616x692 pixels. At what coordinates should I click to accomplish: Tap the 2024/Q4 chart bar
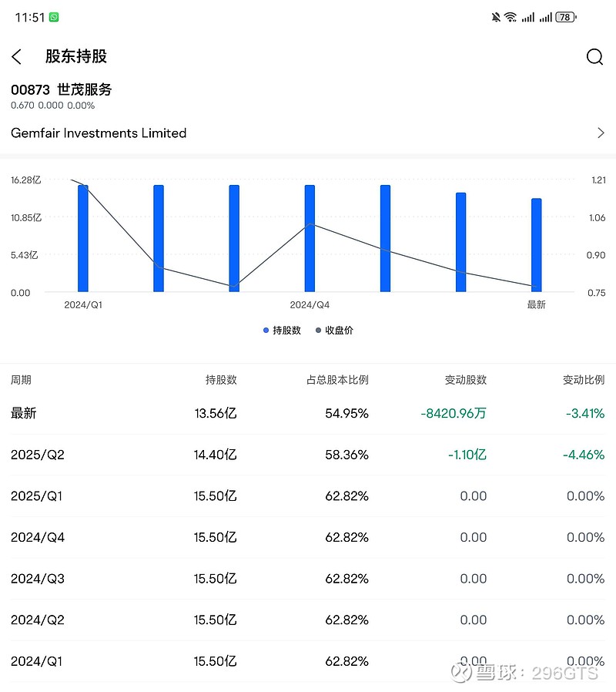tap(310, 238)
